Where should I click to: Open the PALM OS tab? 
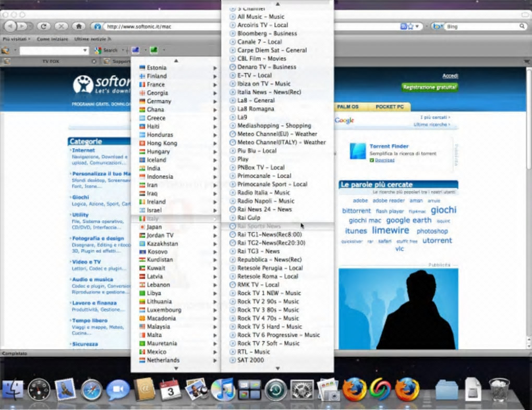348,106
